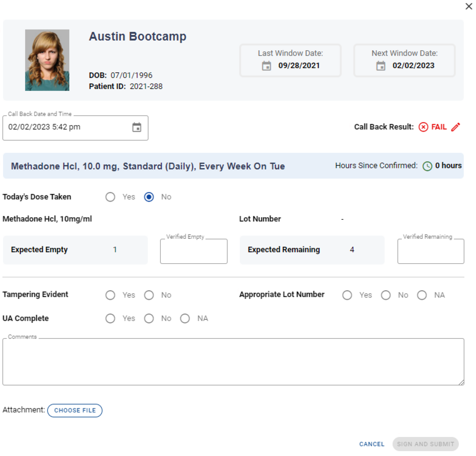Select Yes for Today's Dose Taken
This screenshot has height=456, width=476.
click(x=110, y=197)
